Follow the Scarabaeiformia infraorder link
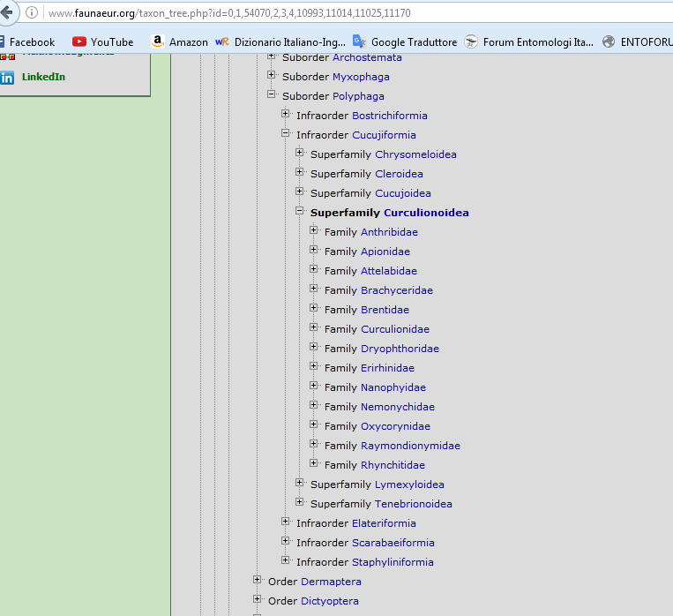673x616 pixels. pyautogui.click(x=393, y=543)
